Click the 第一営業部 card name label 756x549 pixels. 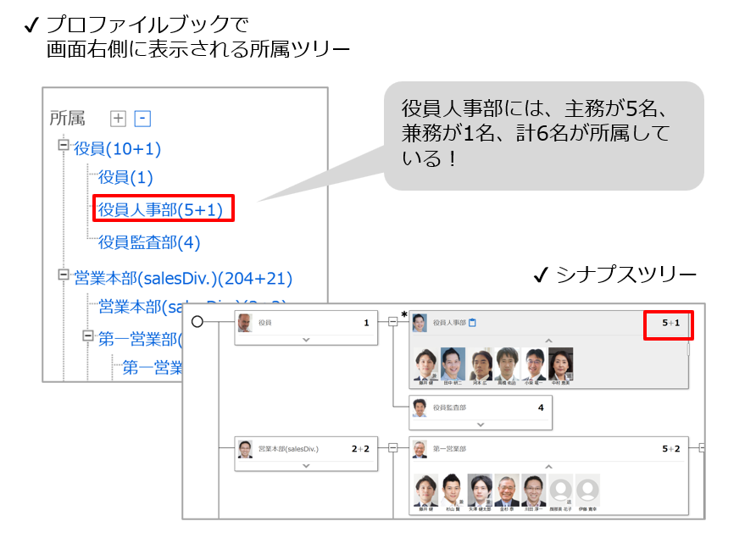click(x=449, y=449)
